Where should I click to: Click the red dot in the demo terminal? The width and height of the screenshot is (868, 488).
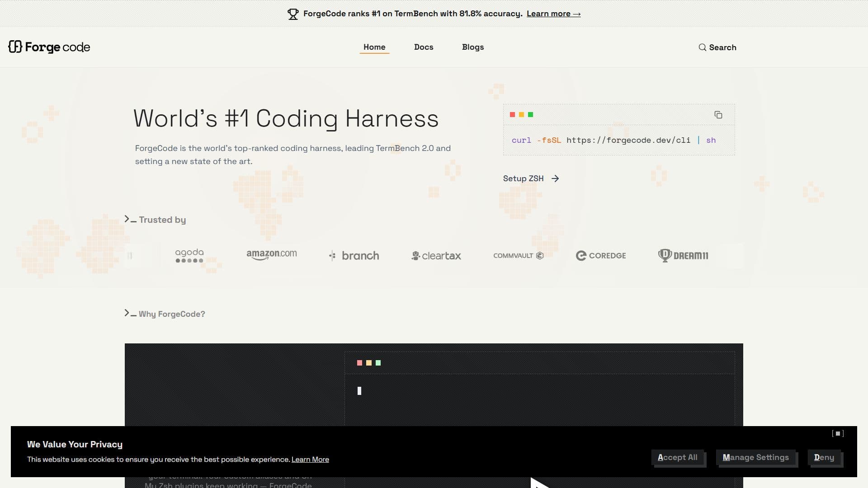(359, 363)
